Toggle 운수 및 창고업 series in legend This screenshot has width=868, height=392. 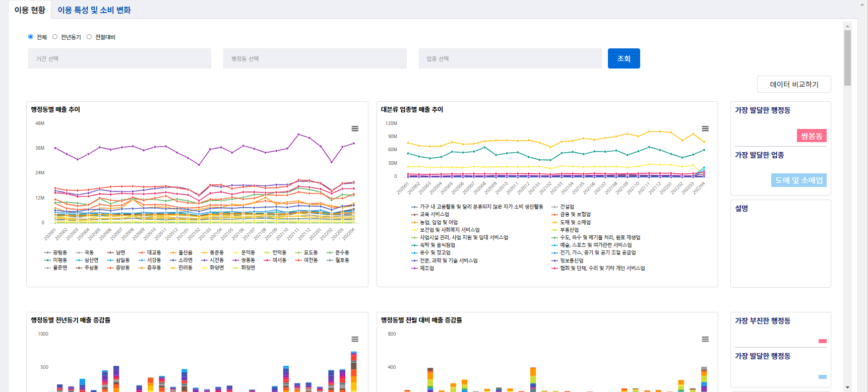click(431, 252)
